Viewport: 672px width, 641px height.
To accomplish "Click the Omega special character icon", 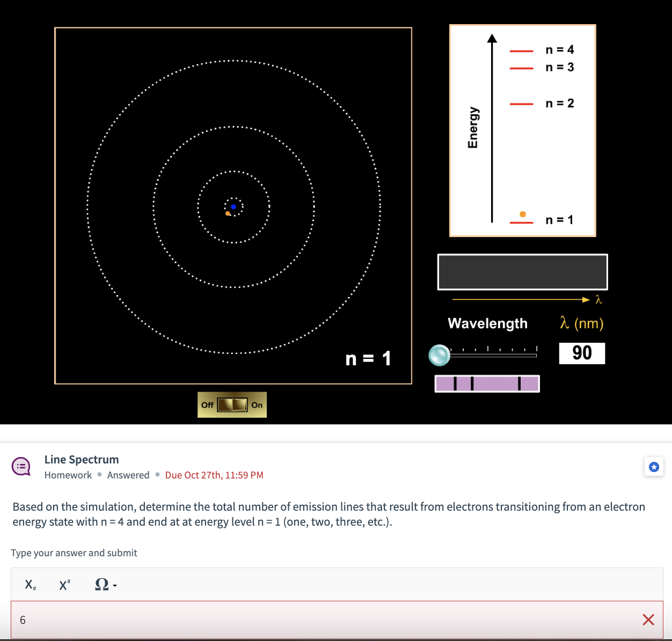I will point(101,585).
